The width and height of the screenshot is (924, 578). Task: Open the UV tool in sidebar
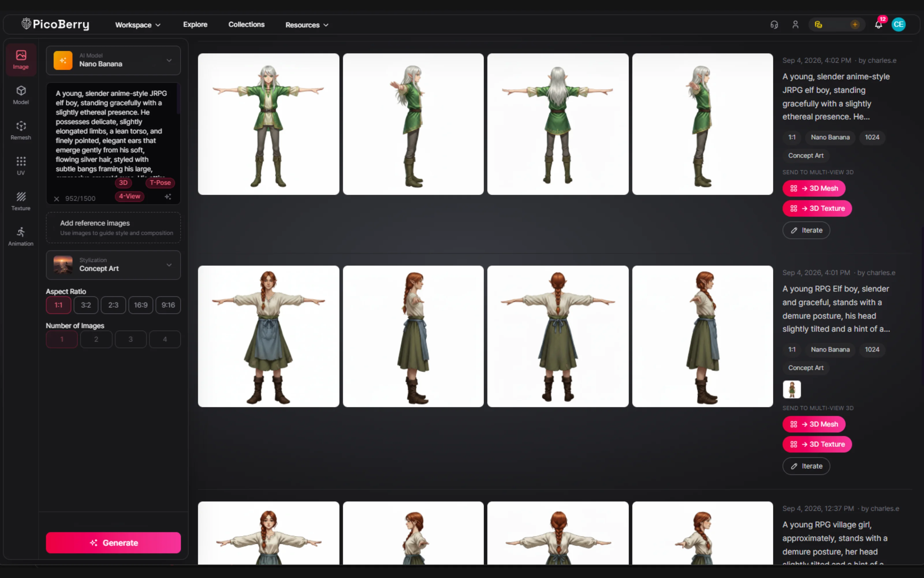[21, 166]
